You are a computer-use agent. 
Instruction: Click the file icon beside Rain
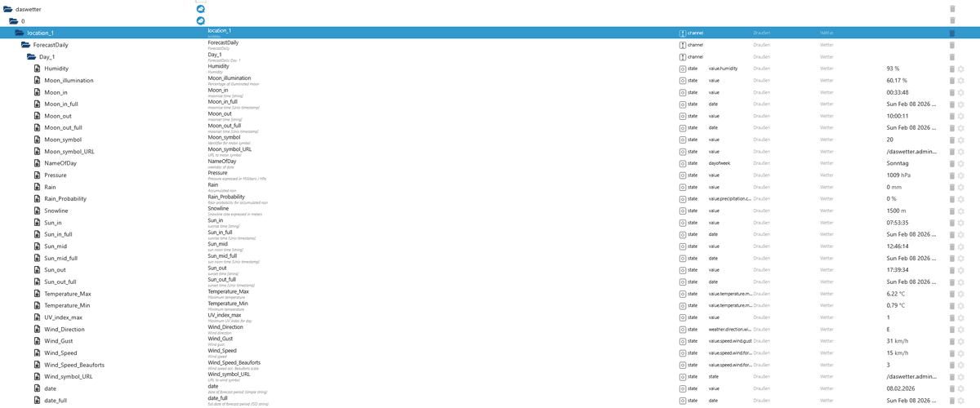[38, 187]
